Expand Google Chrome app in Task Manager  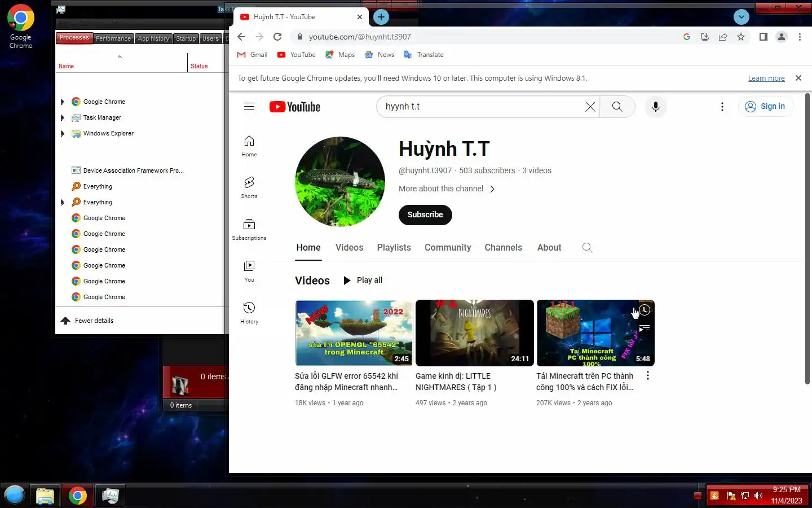point(63,102)
